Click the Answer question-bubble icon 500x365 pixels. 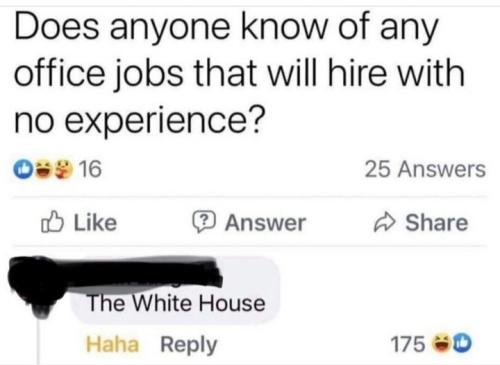tap(204, 222)
